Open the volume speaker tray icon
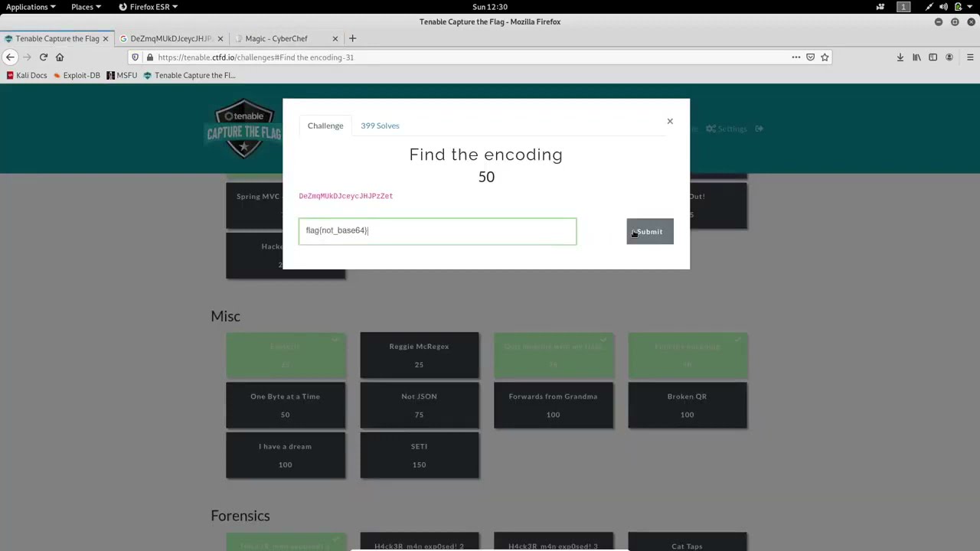Viewport: 980px width, 551px height. click(943, 7)
